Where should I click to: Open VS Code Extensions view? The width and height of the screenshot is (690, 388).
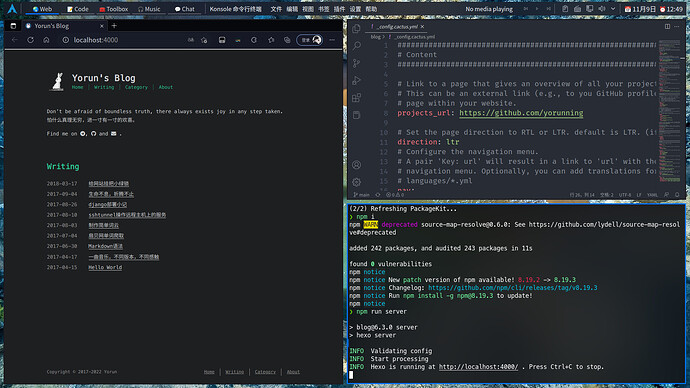tap(356, 98)
